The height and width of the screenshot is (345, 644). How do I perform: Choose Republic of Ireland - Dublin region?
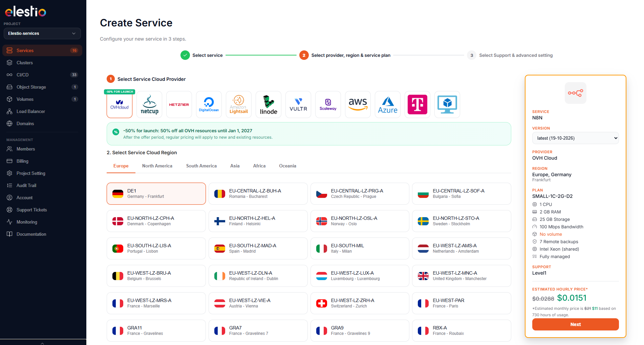click(x=258, y=276)
